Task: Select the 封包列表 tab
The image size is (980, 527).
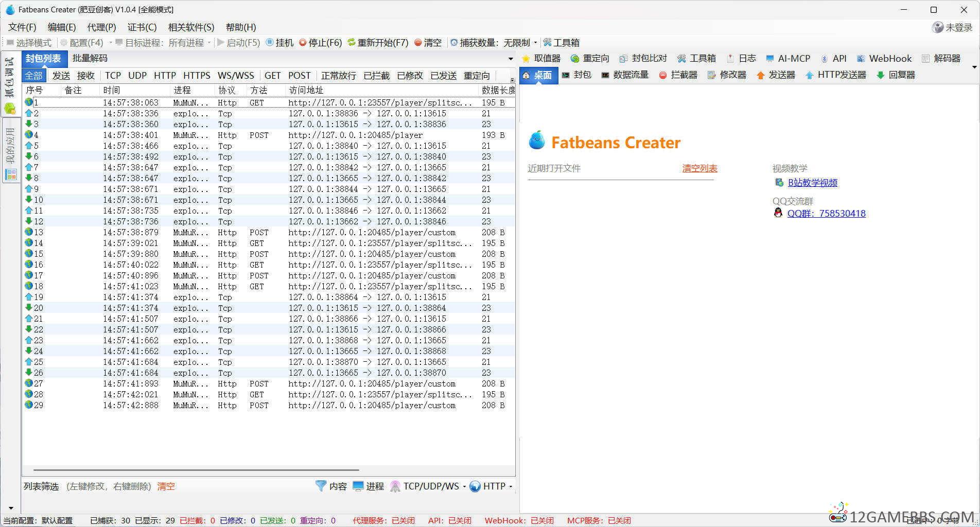Action: (44, 59)
